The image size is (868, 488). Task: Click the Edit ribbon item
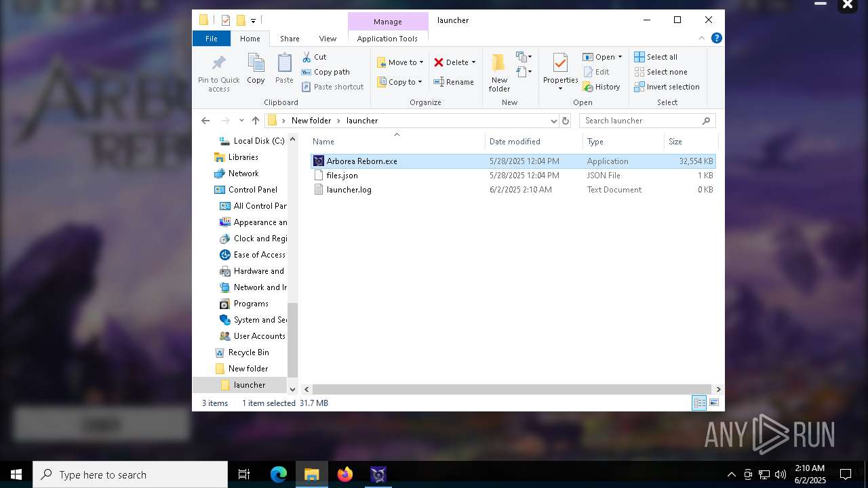coord(596,72)
